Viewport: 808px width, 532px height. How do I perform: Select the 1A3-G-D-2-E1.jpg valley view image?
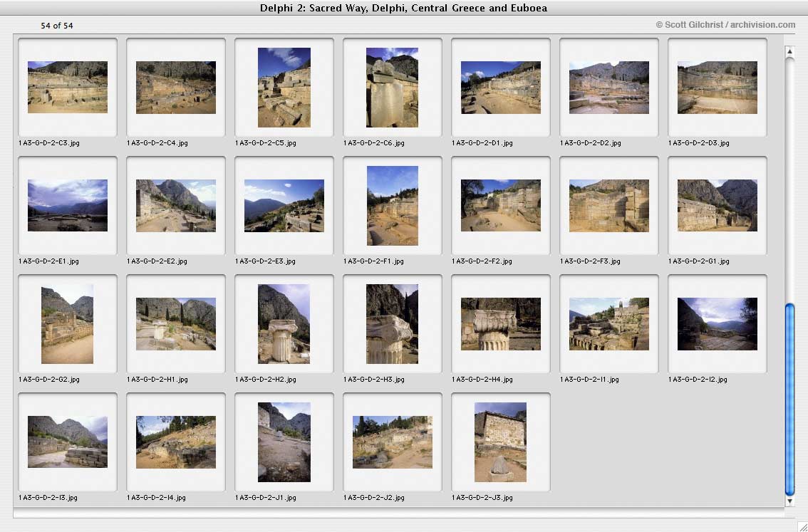(x=68, y=206)
